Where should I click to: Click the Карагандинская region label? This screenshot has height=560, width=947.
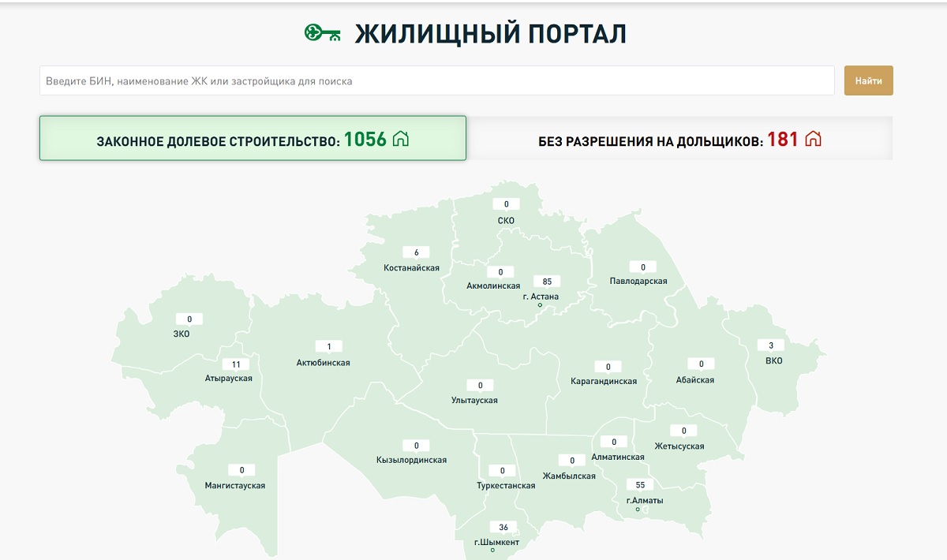pos(603,381)
